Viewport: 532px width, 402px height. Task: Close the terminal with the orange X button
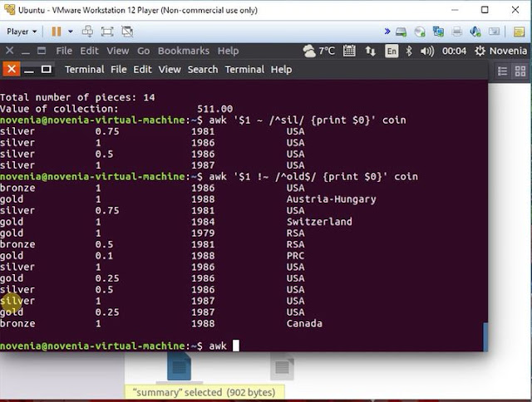coord(11,69)
